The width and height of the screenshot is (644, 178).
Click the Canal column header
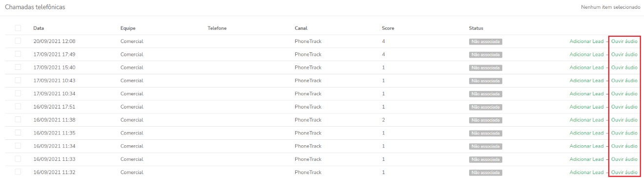[301, 28]
